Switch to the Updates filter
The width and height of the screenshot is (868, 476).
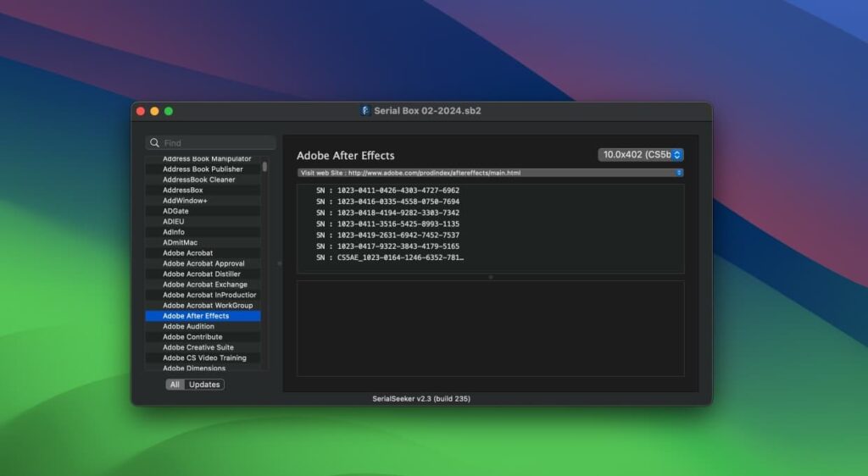[x=204, y=385]
